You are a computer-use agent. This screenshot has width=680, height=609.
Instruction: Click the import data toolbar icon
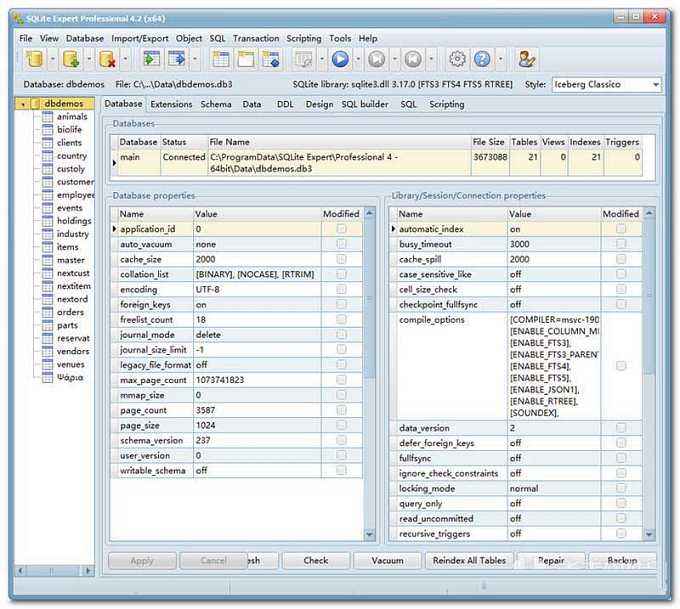[151, 59]
